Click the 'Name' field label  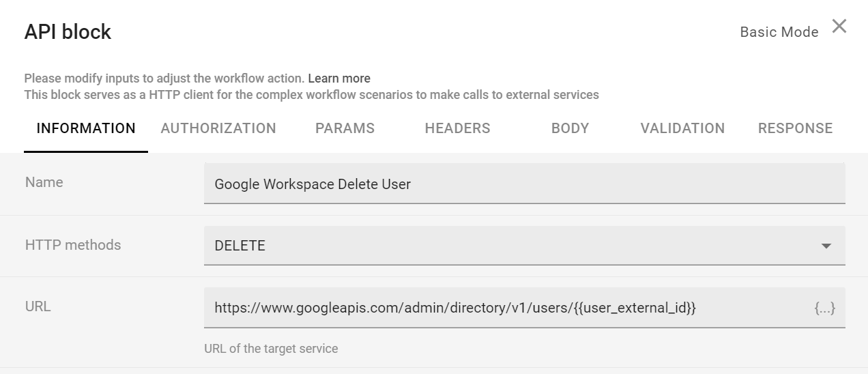[x=44, y=182]
